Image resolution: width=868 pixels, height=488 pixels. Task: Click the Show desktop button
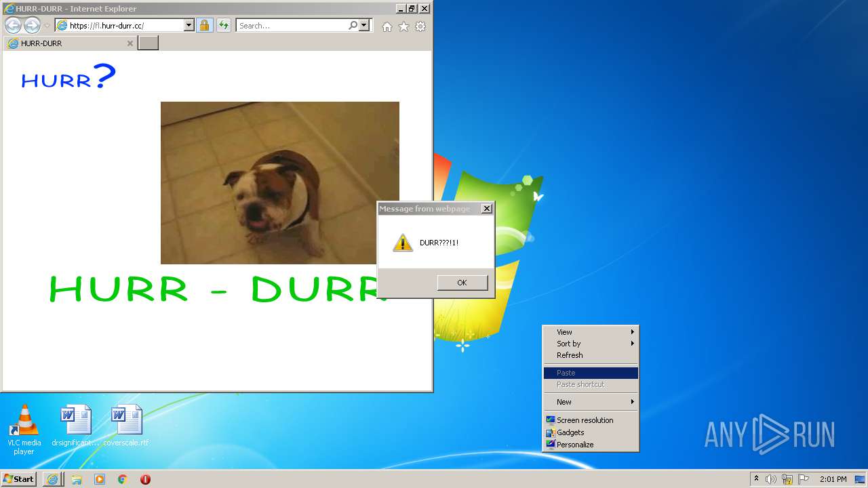860,479
